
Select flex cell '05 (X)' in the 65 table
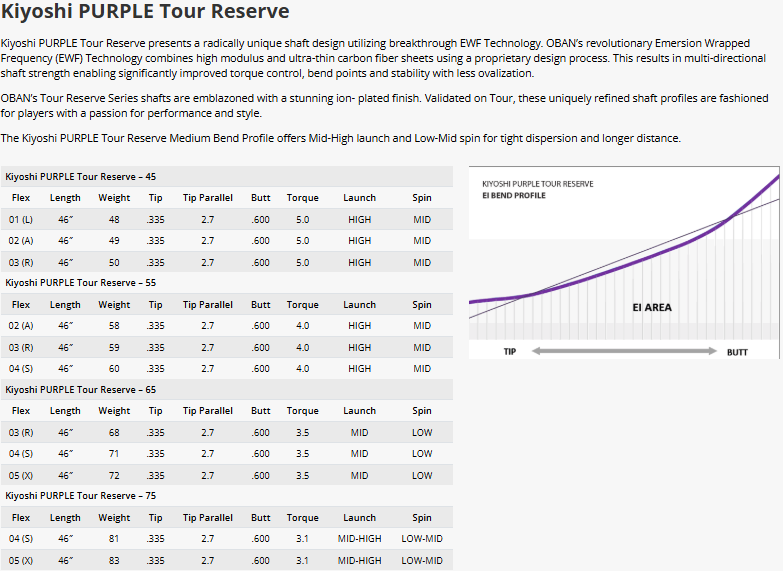click(x=21, y=476)
